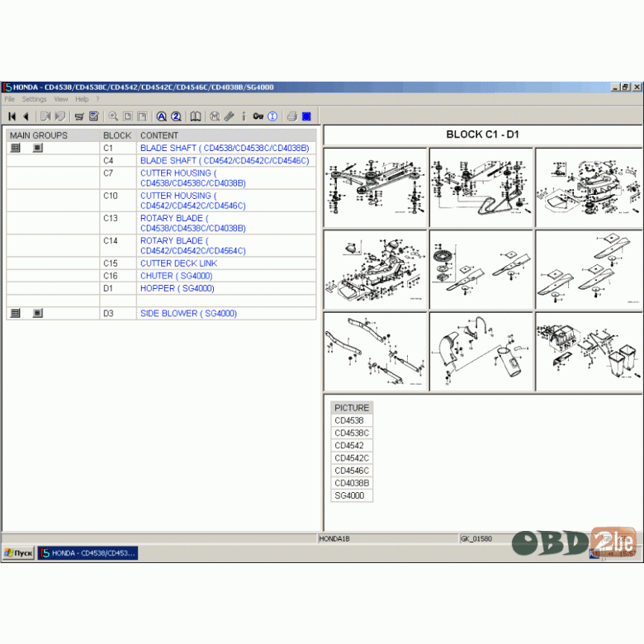Click the circled A search icon
Image resolution: width=644 pixels, height=644 pixels.
coord(161,116)
